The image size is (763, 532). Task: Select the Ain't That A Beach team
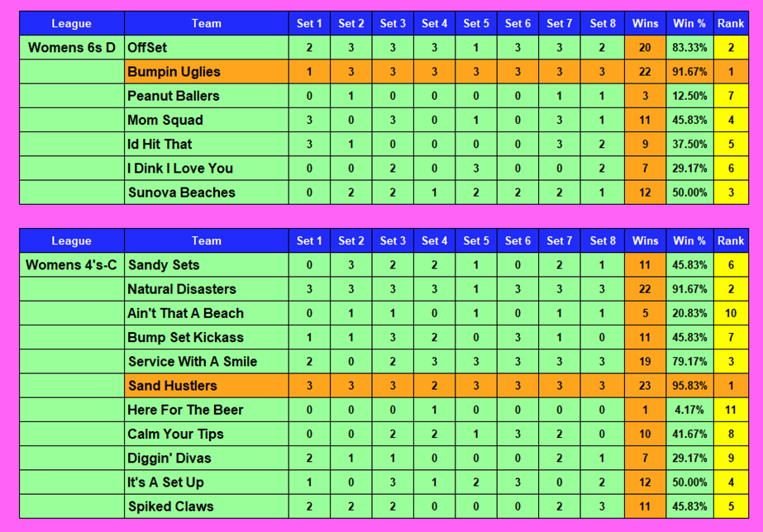click(x=185, y=313)
